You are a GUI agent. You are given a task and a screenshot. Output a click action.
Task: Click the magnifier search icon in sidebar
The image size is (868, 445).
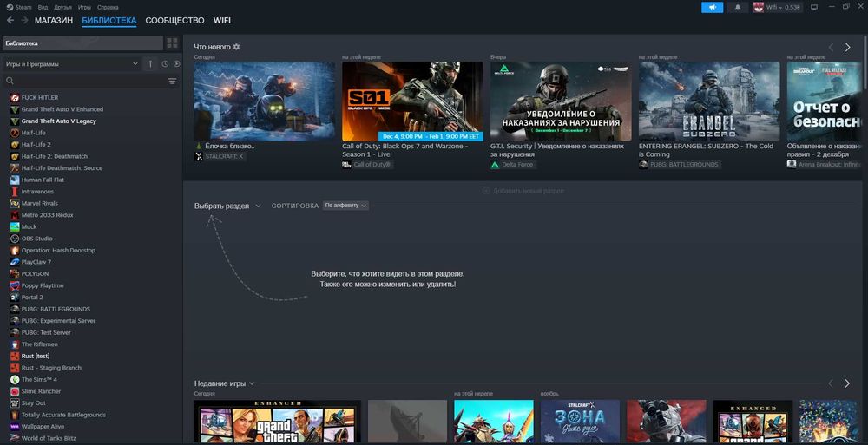coord(10,81)
